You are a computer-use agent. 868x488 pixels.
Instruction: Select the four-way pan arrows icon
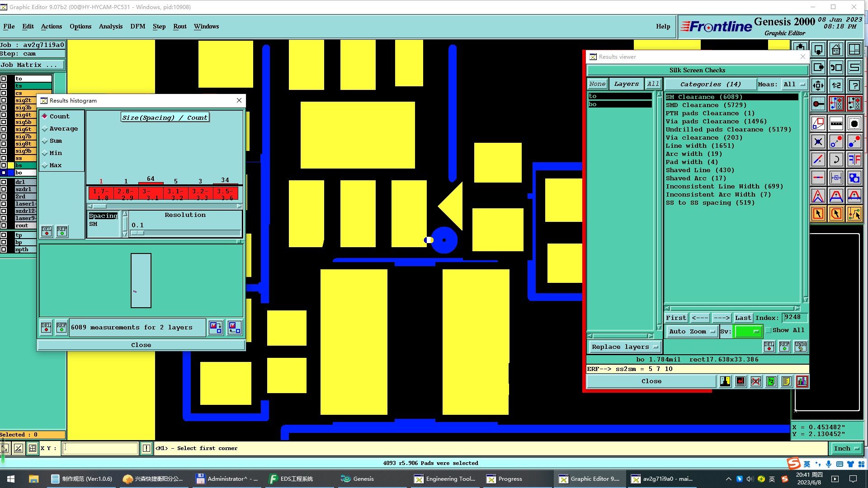[818, 85]
